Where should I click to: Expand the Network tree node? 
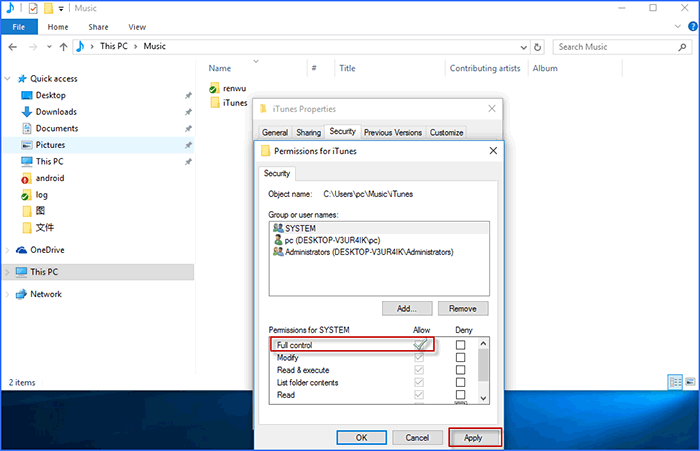click(x=8, y=294)
